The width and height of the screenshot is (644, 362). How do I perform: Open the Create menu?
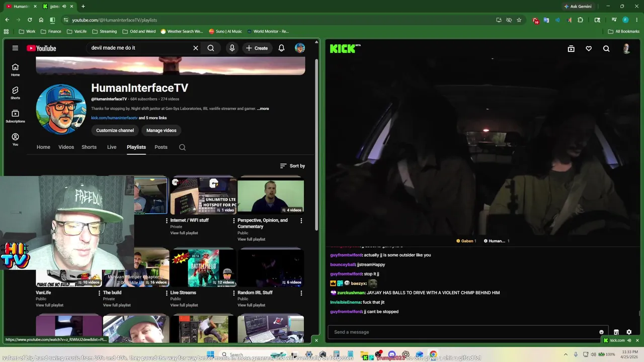257,48
